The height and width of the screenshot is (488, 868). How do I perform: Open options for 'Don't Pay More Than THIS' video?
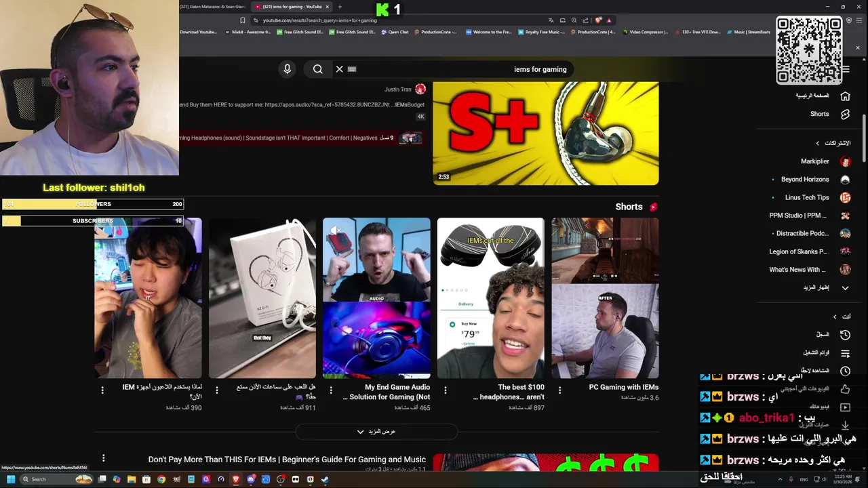[103, 459]
